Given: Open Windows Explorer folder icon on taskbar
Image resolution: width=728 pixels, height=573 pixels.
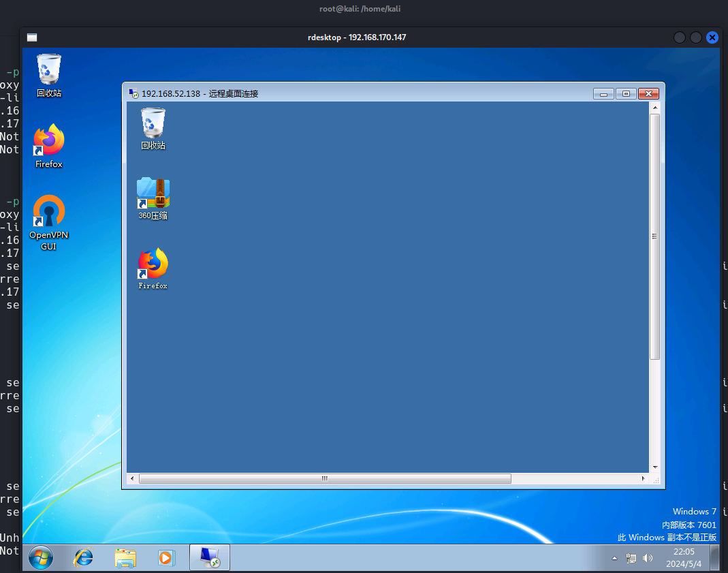Looking at the screenshot, I should tap(125, 557).
